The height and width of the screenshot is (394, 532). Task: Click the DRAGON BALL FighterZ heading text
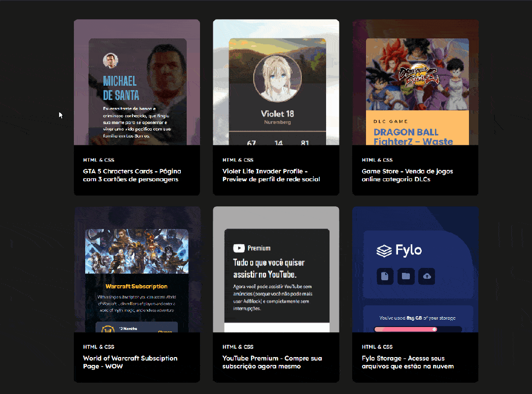pyautogui.click(x=413, y=137)
